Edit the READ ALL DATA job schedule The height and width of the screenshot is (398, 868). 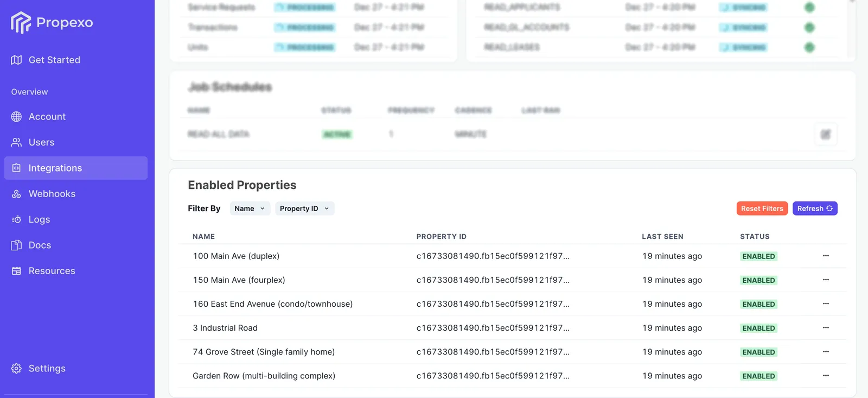826,134
